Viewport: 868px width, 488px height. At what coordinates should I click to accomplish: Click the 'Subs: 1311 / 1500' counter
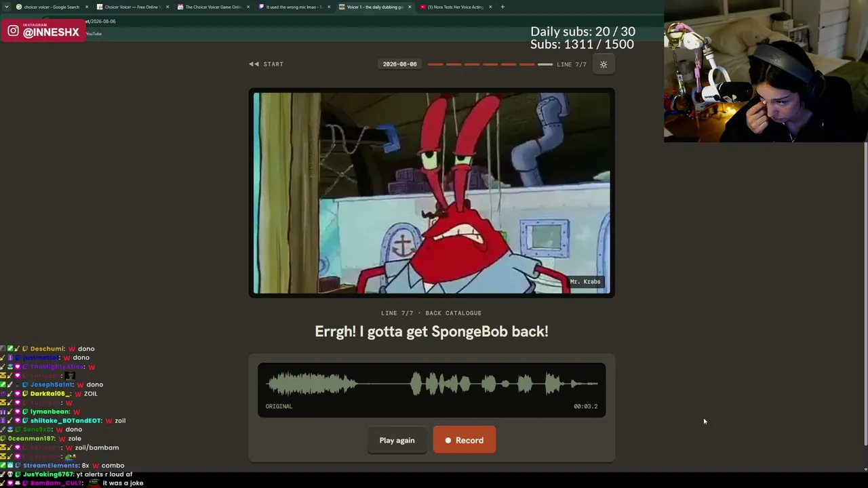(x=583, y=45)
